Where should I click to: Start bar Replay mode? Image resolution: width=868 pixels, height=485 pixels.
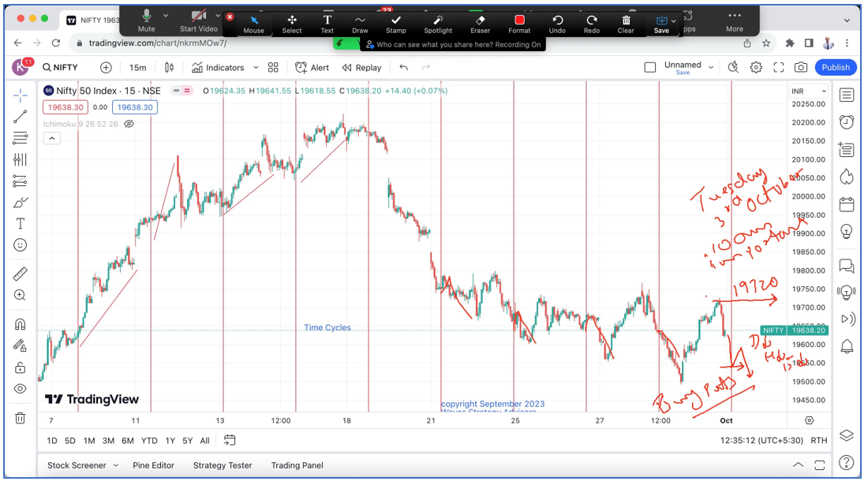pyautogui.click(x=361, y=68)
